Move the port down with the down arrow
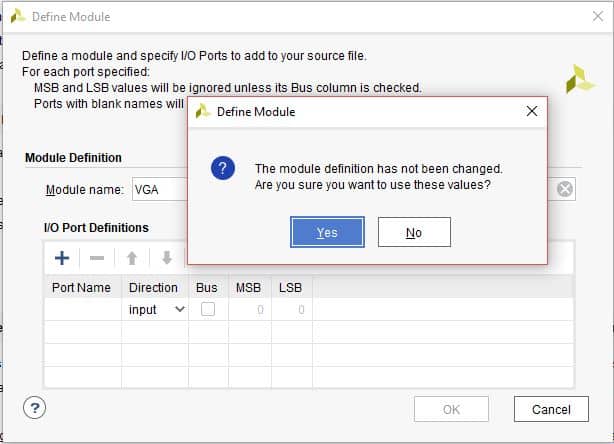This screenshot has height=444, width=614. tap(166, 258)
